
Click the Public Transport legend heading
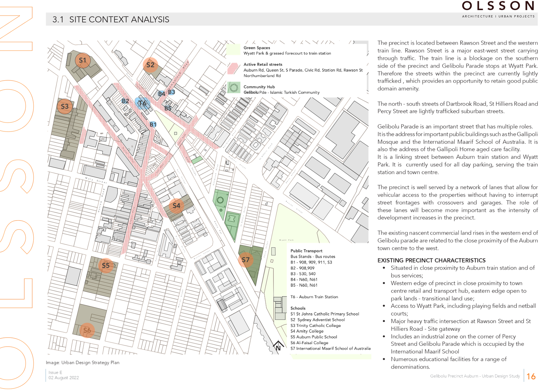[x=306, y=251]
